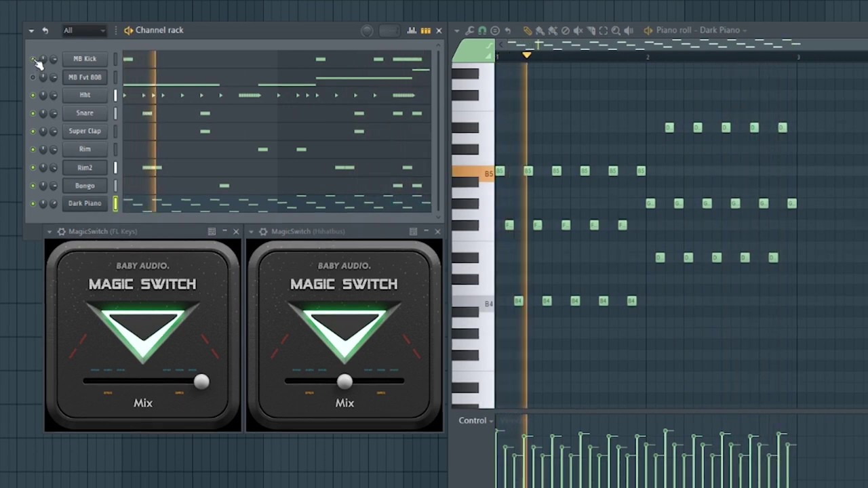The image size is (868, 488).
Task: Click the B4 piano key
Action: point(473,303)
